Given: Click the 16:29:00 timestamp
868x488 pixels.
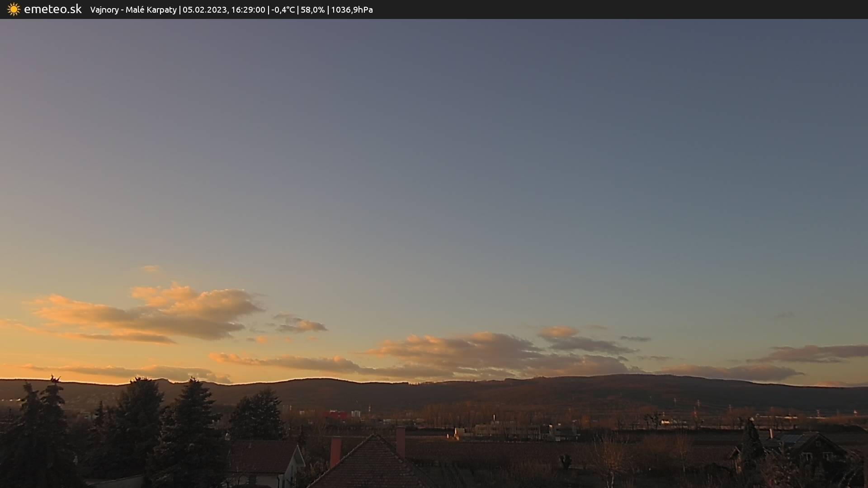Looking at the screenshot, I should [x=248, y=10].
